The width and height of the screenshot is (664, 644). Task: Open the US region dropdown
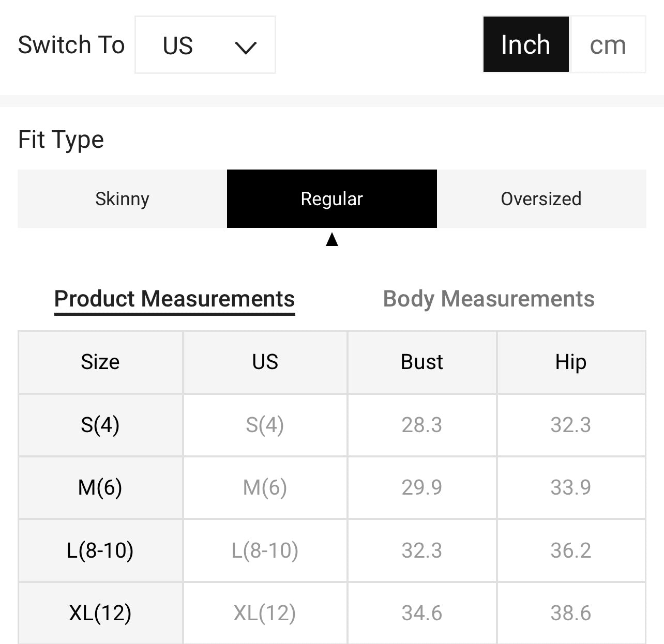(205, 45)
